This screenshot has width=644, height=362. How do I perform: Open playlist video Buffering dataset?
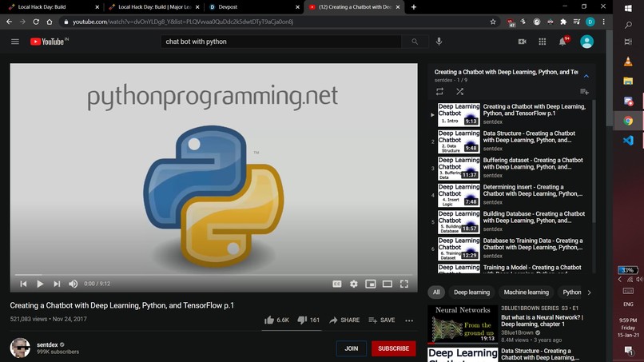coord(511,168)
